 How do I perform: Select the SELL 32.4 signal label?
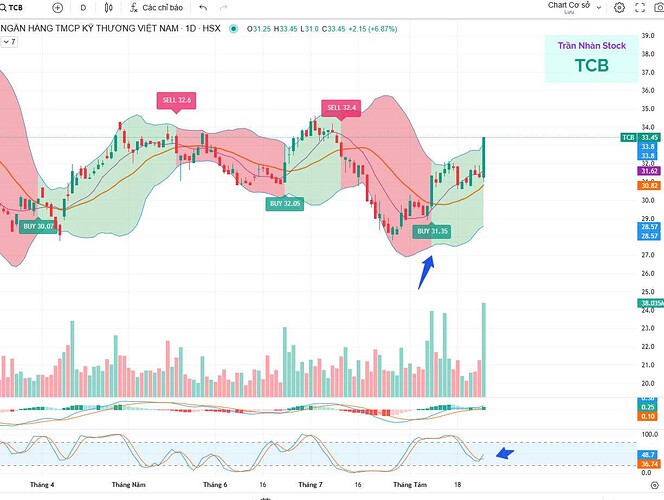coord(341,108)
